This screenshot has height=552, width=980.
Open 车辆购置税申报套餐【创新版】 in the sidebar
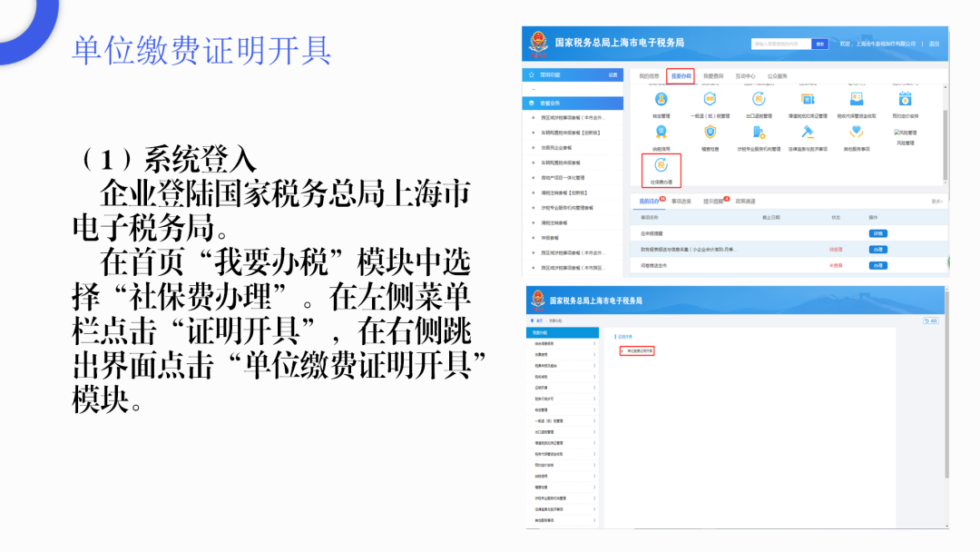point(571,133)
